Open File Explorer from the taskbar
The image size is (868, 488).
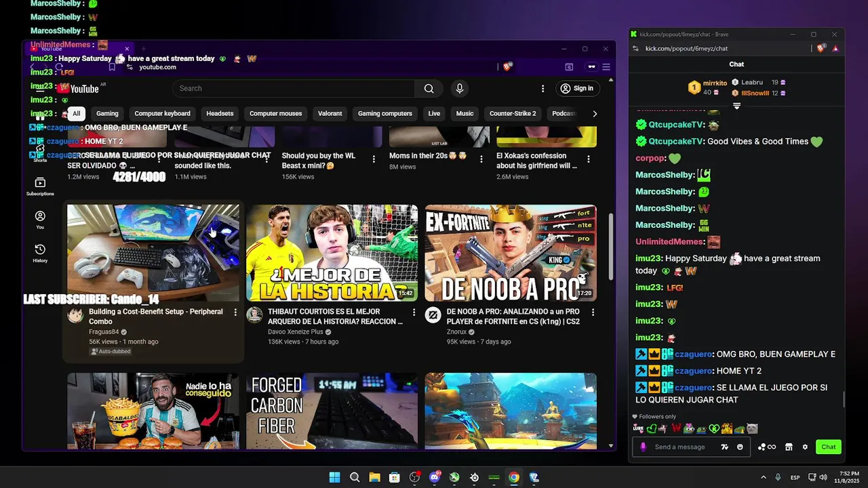point(374,477)
